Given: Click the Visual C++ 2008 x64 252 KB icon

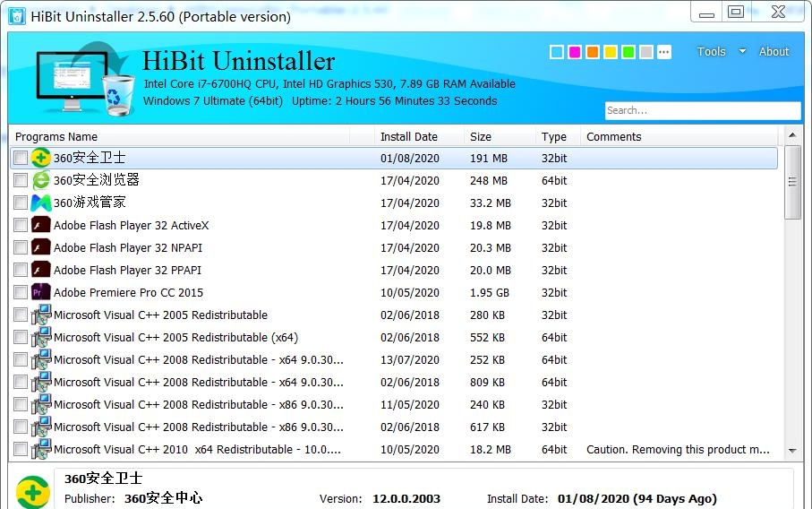Looking at the screenshot, I should pos(40,359).
